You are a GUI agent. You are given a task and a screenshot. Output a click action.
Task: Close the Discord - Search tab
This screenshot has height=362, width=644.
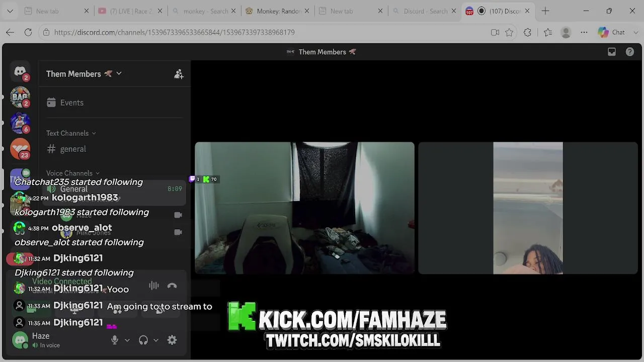pos(453,11)
